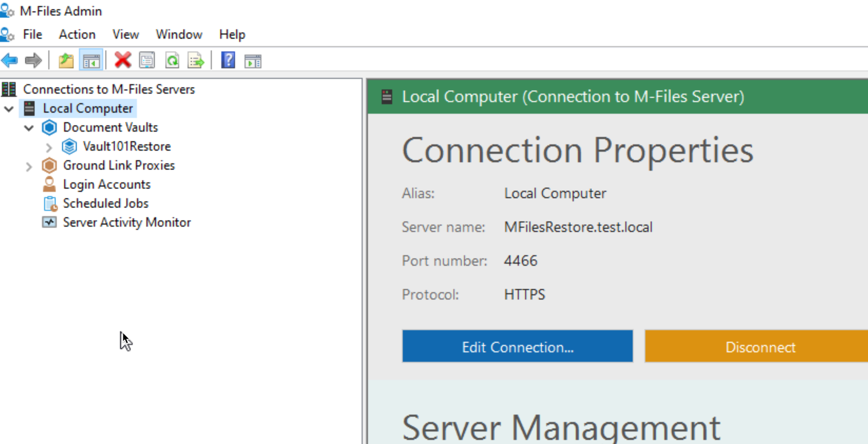868x444 pixels.
Task: Select the Local Computer tree label
Action: click(x=88, y=108)
